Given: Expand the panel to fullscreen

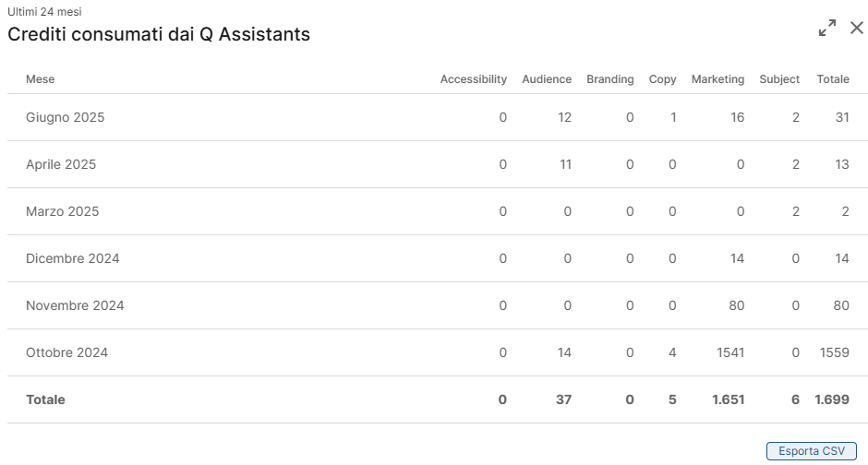Looking at the screenshot, I should pos(827,28).
